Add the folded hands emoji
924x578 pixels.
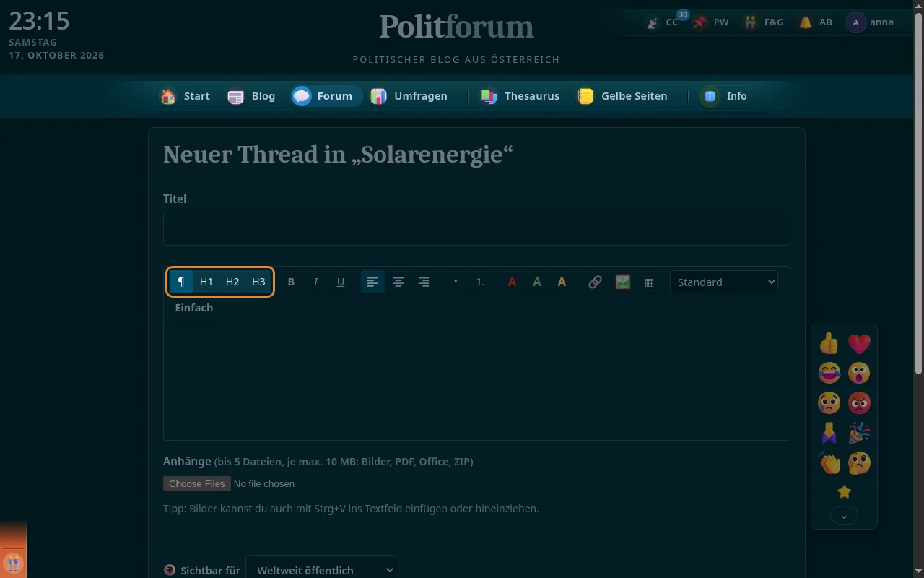click(x=829, y=433)
